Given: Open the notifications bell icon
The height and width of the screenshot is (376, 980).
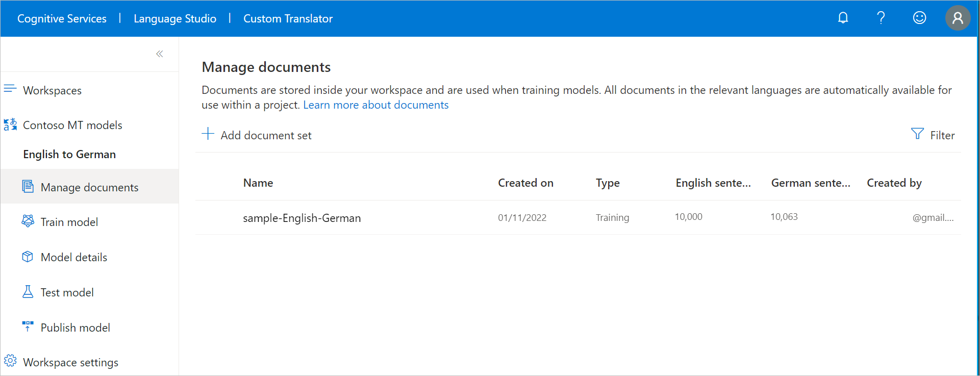Looking at the screenshot, I should [x=843, y=18].
